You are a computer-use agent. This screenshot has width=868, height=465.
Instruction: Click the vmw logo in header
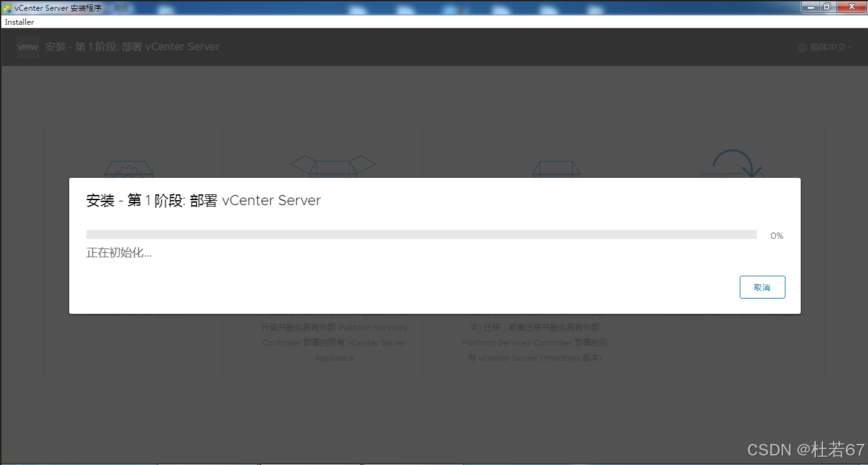point(28,47)
